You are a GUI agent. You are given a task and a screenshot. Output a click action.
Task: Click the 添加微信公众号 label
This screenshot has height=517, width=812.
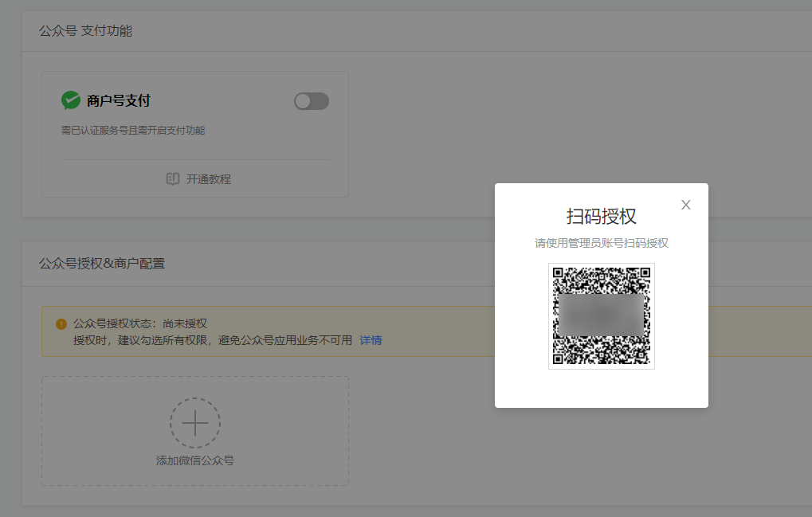[x=195, y=460]
